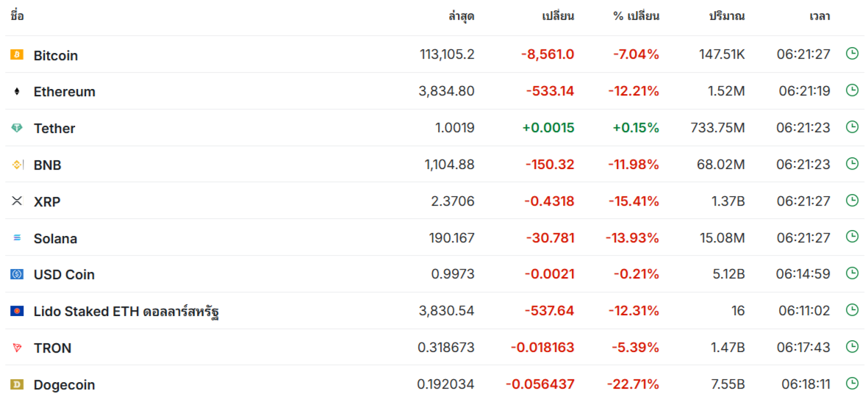Open the Bitcoin name link
Viewport: 868px width, 399px height.
click(56, 55)
